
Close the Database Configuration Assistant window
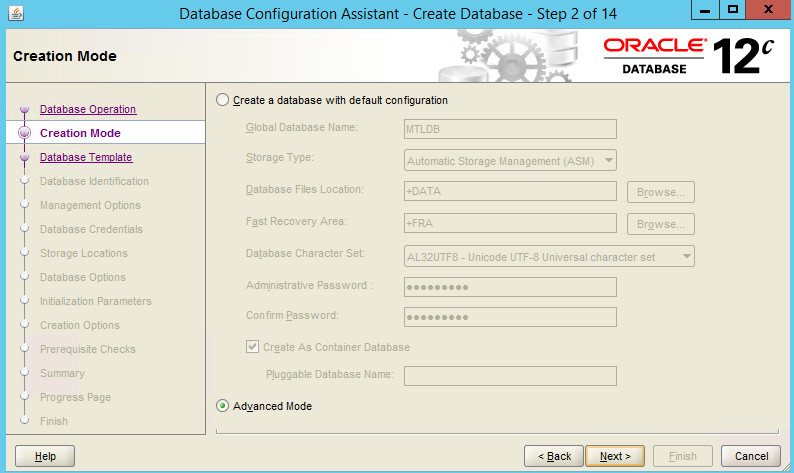(768, 10)
